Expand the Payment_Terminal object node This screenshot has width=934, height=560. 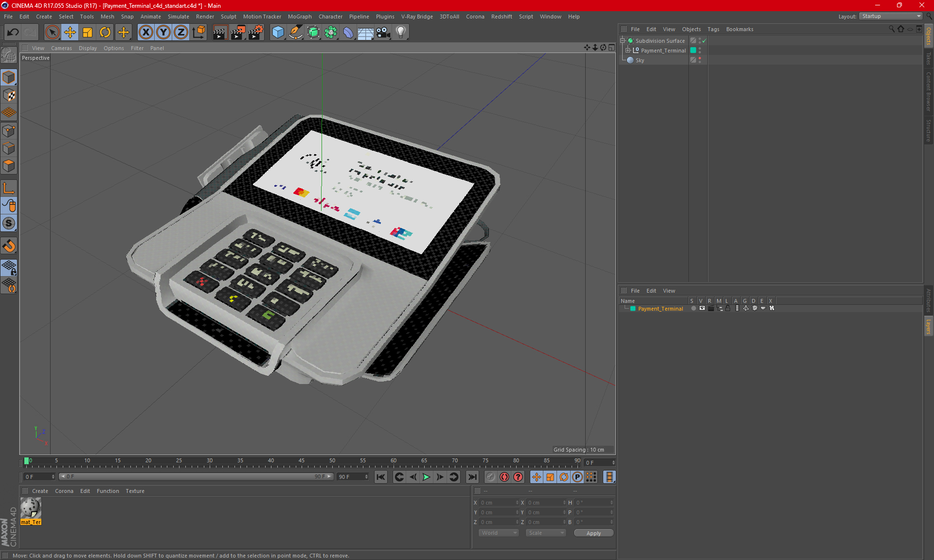[x=628, y=51]
